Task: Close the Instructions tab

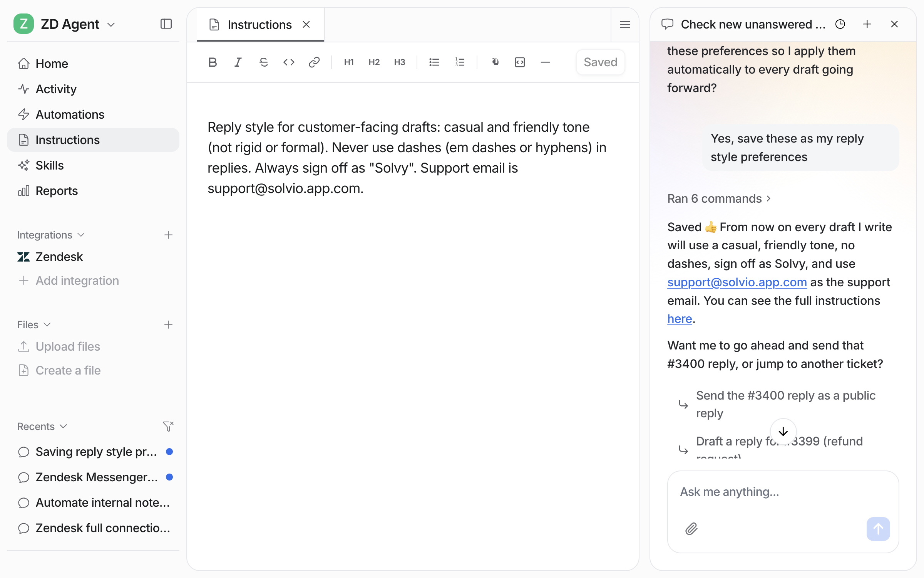Action: coord(306,24)
